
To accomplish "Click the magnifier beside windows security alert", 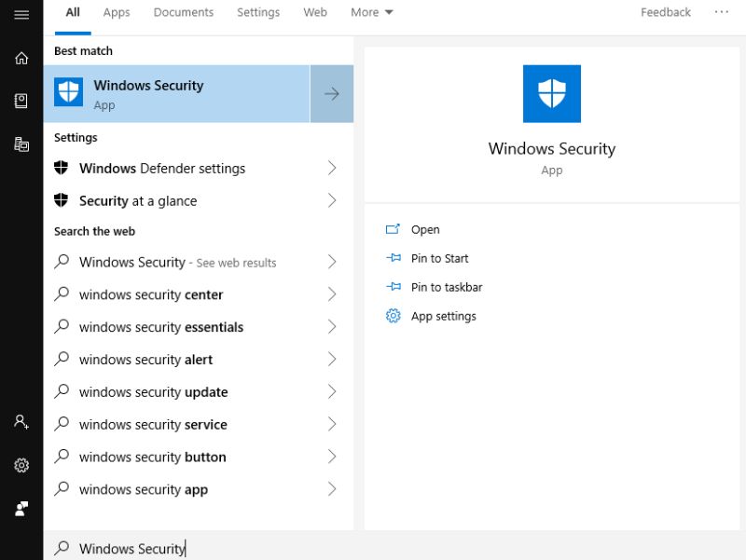I will [x=62, y=359].
